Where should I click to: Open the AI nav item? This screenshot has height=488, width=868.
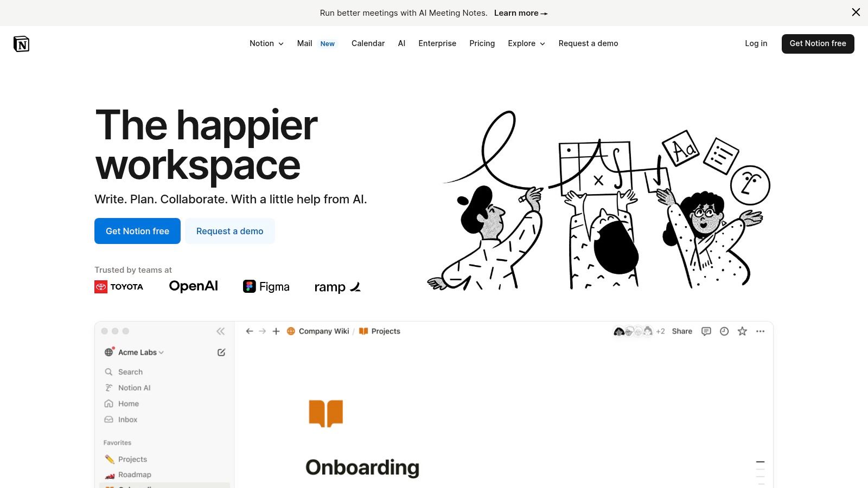(x=401, y=43)
